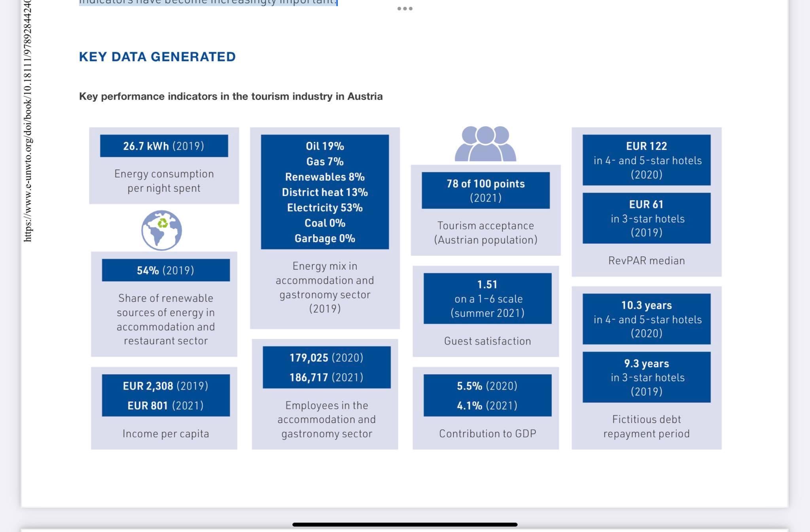This screenshot has height=532, width=810.
Task: Select the 5.5% GDP contribution box
Action: click(x=487, y=395)
